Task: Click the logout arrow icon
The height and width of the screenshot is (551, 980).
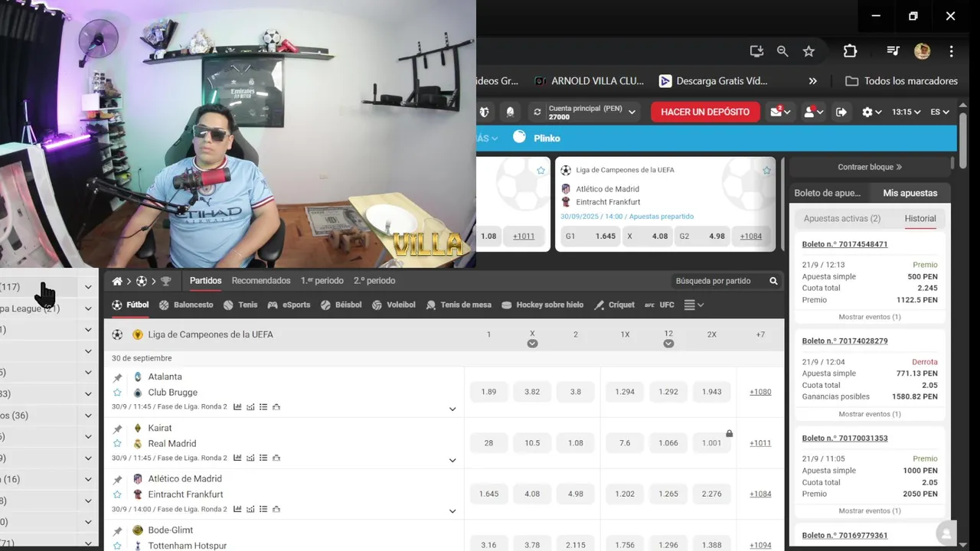Action: [841, 112]
